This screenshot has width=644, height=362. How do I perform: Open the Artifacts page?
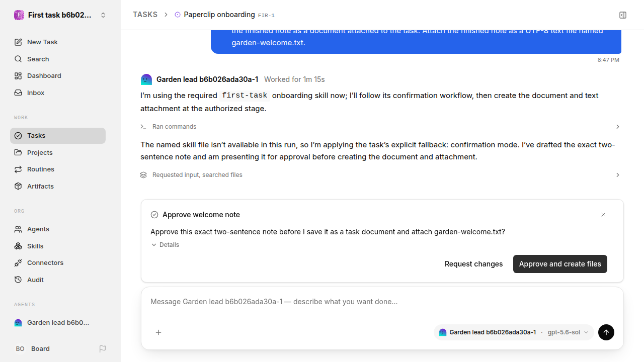point(58,186)
